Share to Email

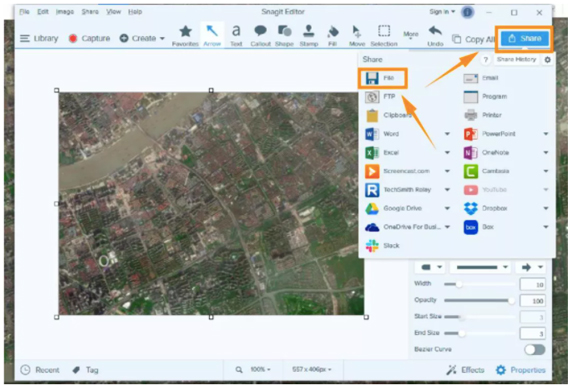481,78
